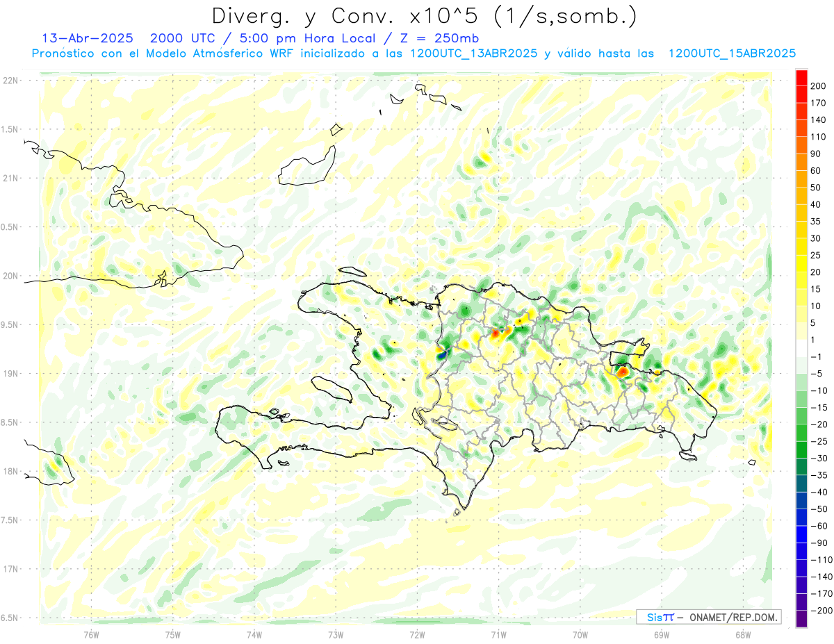Click the "18N" latitude label
834x644 pixels.
[x=11, y=471]
